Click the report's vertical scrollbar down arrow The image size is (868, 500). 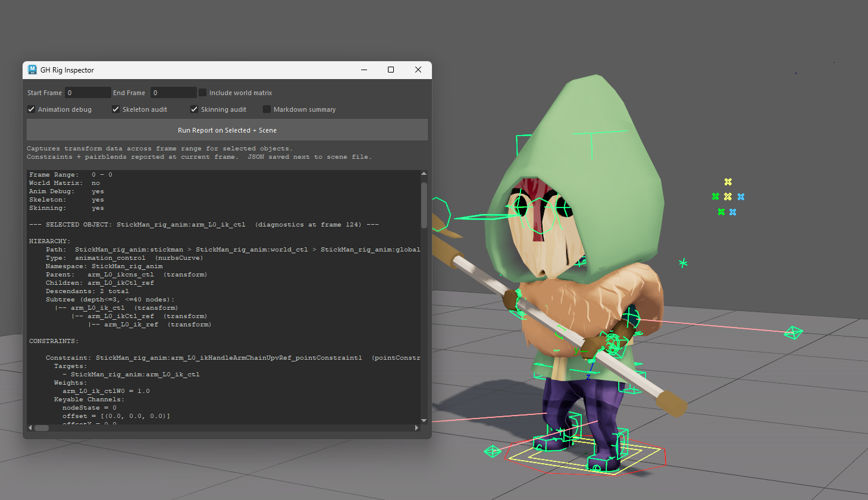point(424,420)
